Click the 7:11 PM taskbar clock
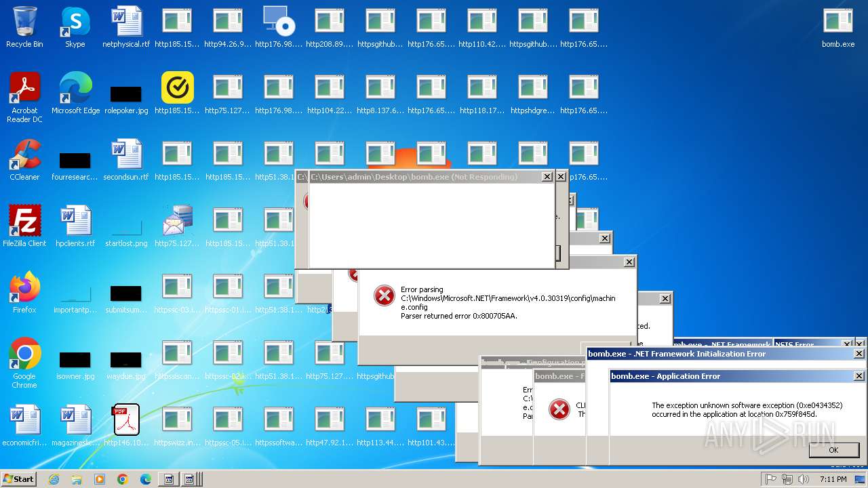868x488 pixels. click(x=833, y=479)
